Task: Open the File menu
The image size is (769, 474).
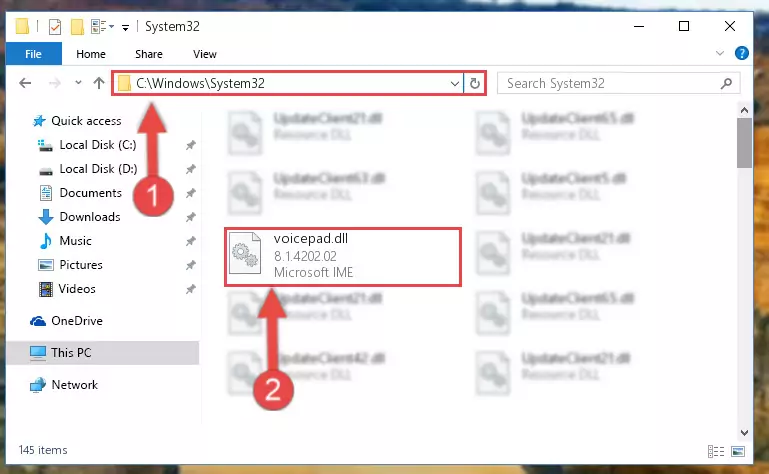Action: pyautogui.click(x=33, y=54)
